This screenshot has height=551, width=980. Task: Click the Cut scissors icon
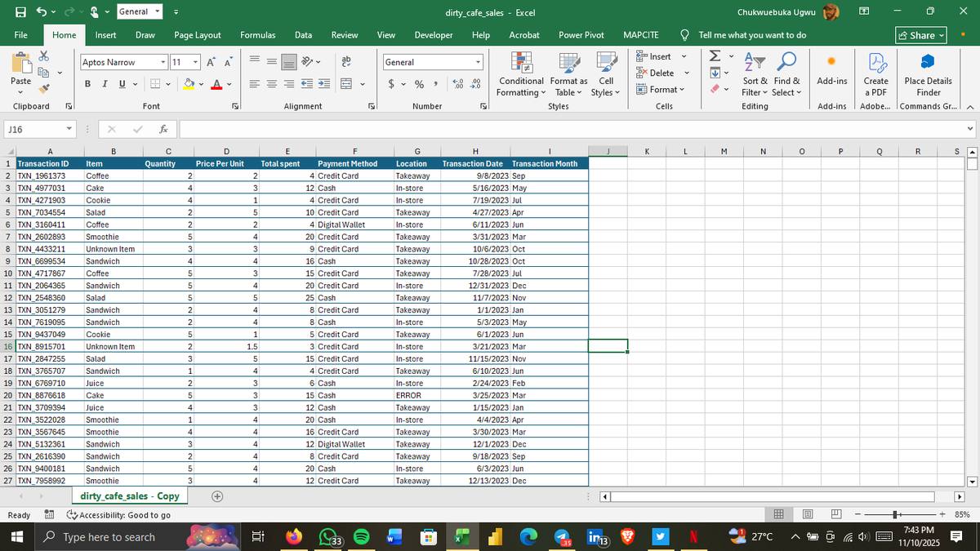[x=44, y=56]
